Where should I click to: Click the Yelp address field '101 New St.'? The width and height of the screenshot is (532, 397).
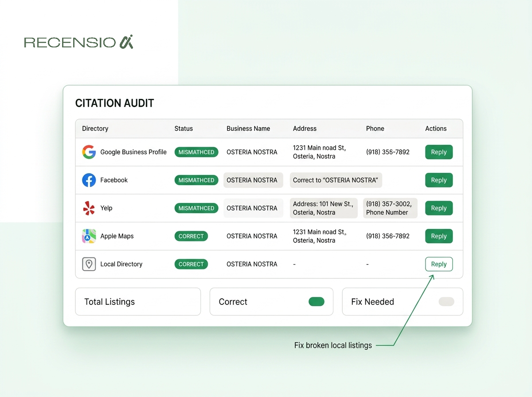tap(324, 208)
